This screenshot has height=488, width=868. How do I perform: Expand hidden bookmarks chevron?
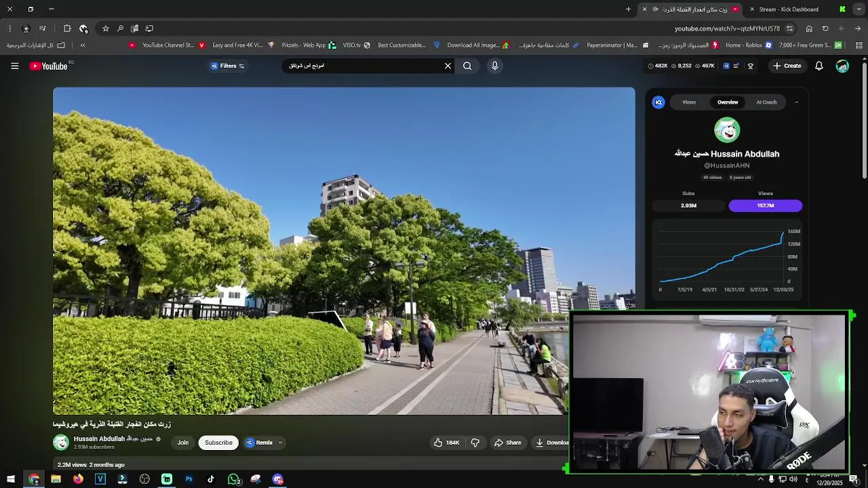[83, 45]
